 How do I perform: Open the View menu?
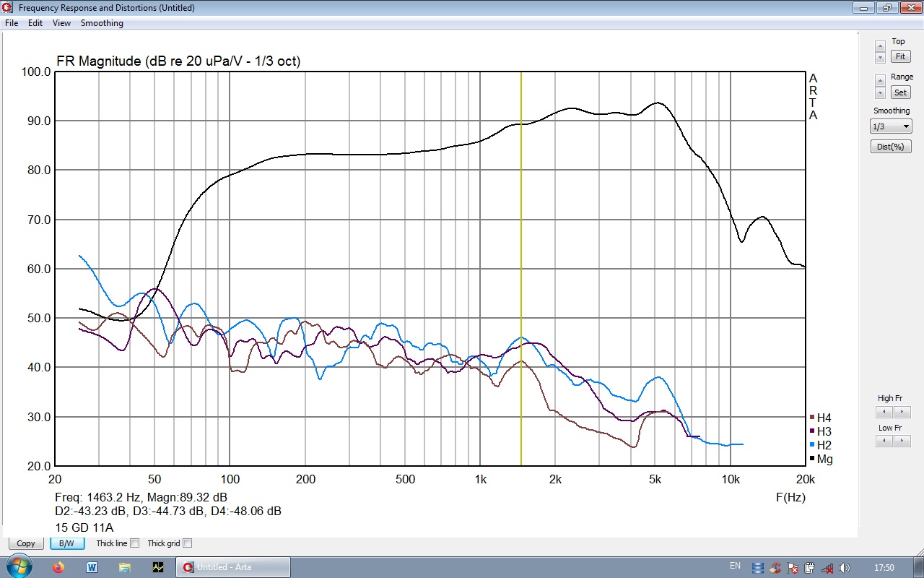[61, 23]
